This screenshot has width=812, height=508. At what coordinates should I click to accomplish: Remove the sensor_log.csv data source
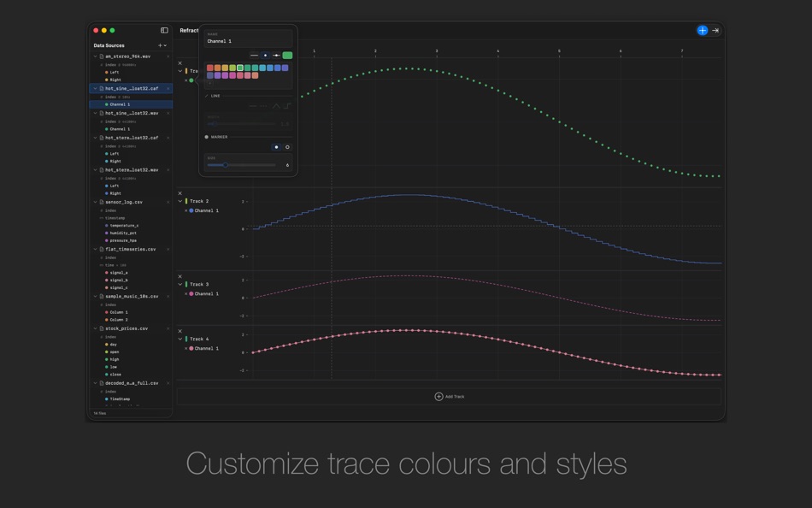168,202
